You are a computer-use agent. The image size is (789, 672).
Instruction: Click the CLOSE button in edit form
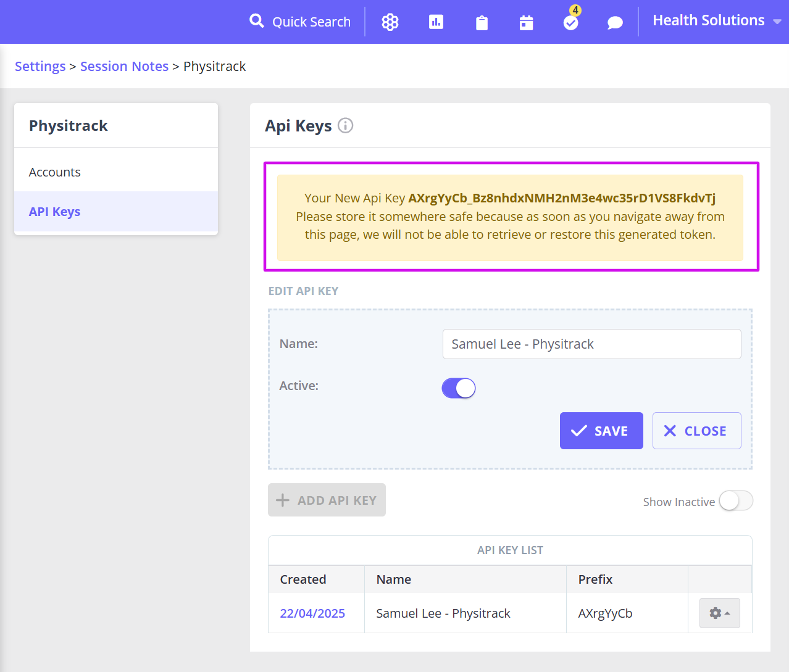click(x=696, y=431)
